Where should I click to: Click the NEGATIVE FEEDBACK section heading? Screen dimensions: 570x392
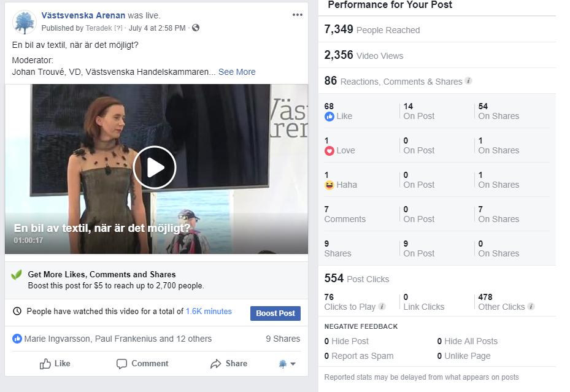point(361,326)
